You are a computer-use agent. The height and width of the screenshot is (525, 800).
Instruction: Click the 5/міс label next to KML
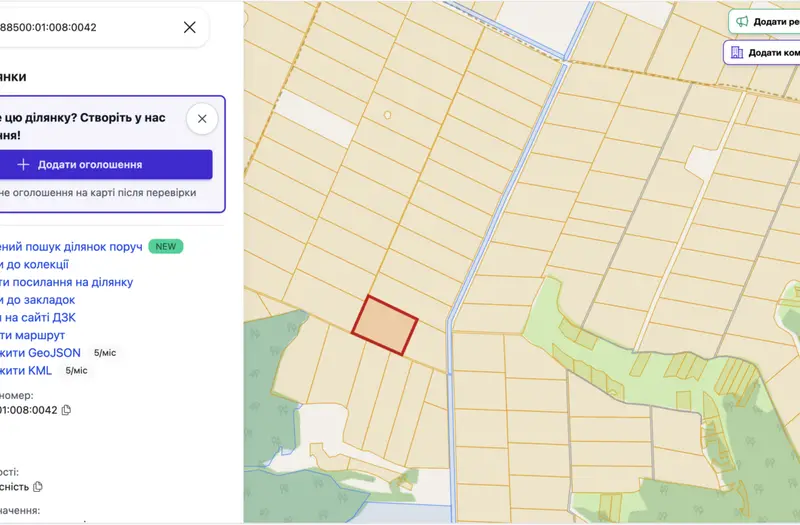pos(76,371)
